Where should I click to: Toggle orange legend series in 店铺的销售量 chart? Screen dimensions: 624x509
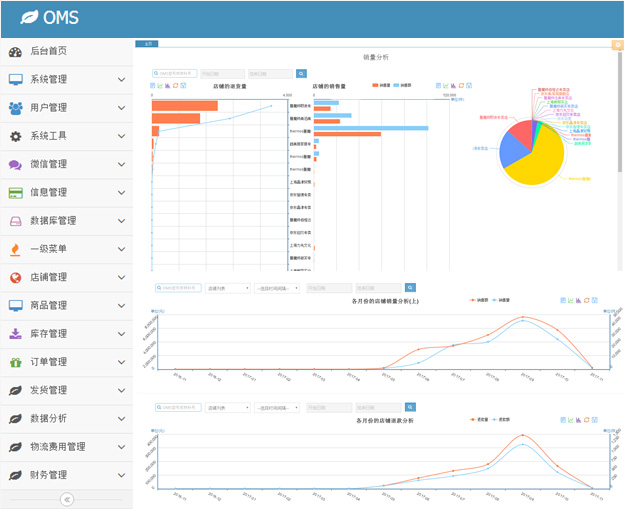point(381,85)
